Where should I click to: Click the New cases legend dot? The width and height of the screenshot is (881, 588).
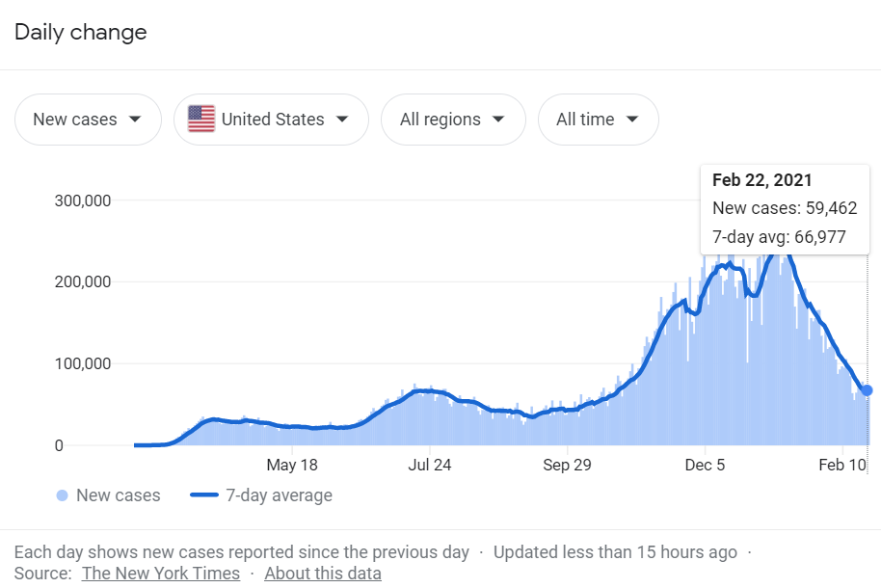point(63,495)
